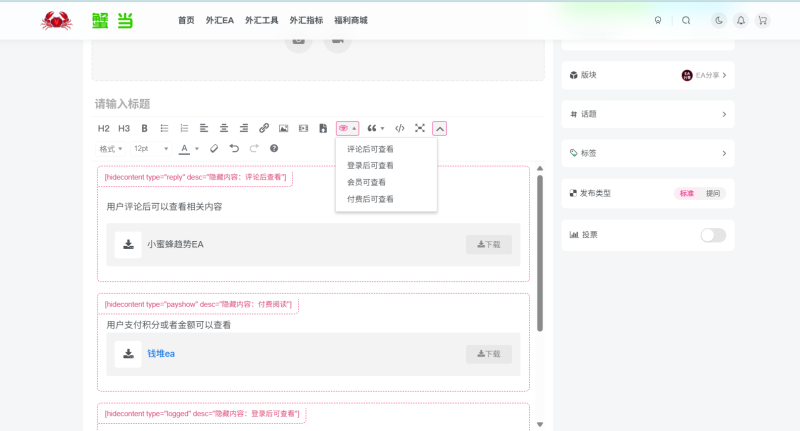Viewport: 800px width, 431px height.
Task: Open the 外汇EA navigation item
Action: 220,20
